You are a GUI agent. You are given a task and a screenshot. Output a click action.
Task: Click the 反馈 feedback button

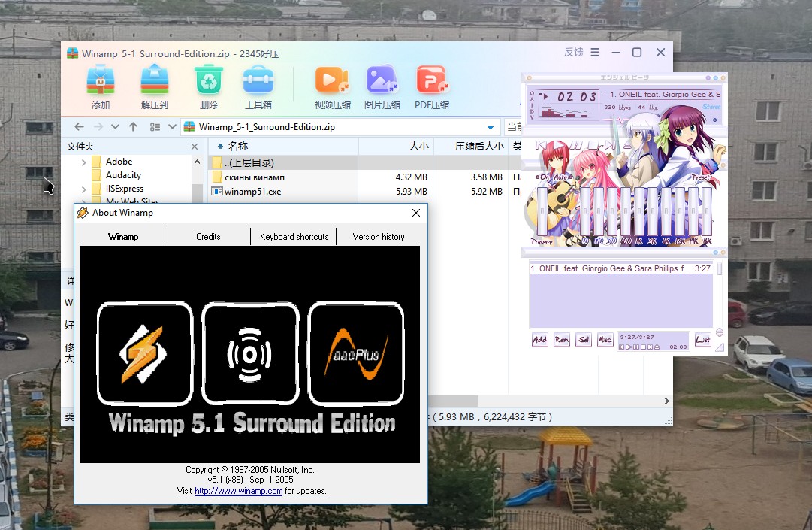[573, 53]
